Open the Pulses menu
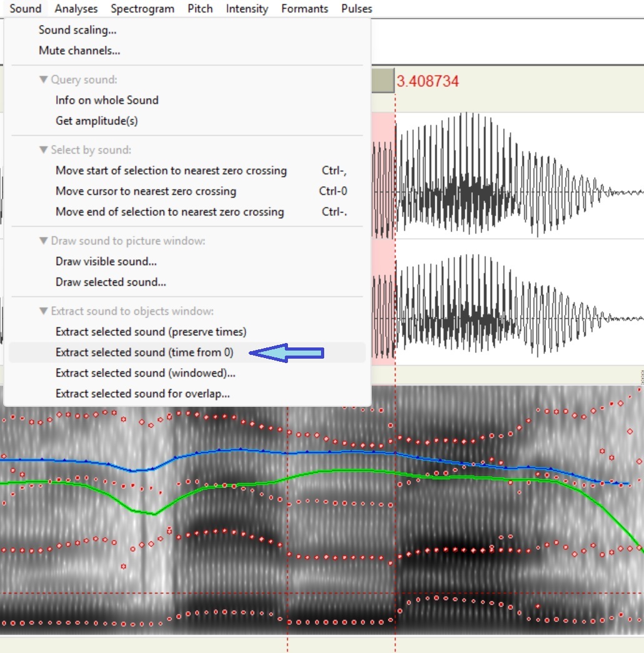The image size is (644, 653). [357, 9]
